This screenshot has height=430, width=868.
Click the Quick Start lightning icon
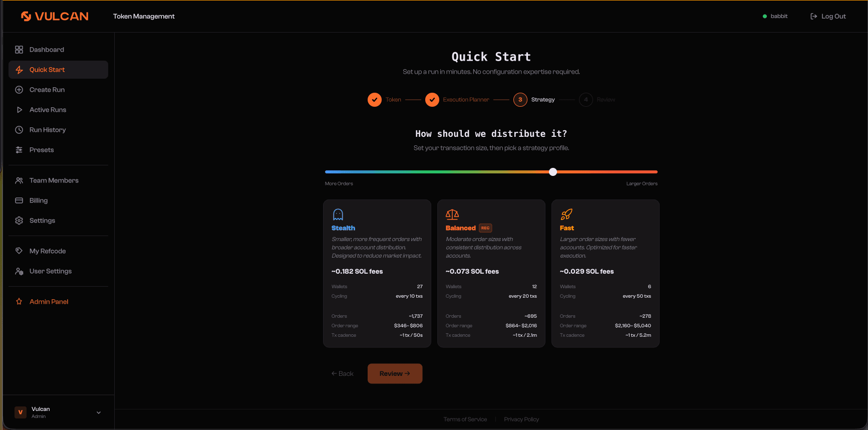(x=19, y=70)
